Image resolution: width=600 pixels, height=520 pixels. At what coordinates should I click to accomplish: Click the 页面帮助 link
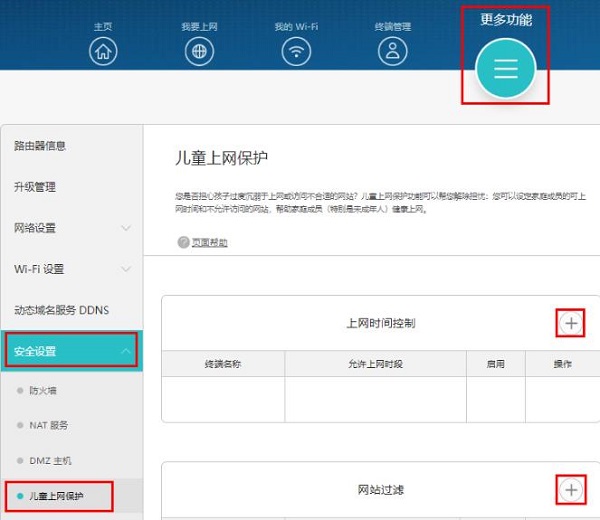click(x=209, y=243)
